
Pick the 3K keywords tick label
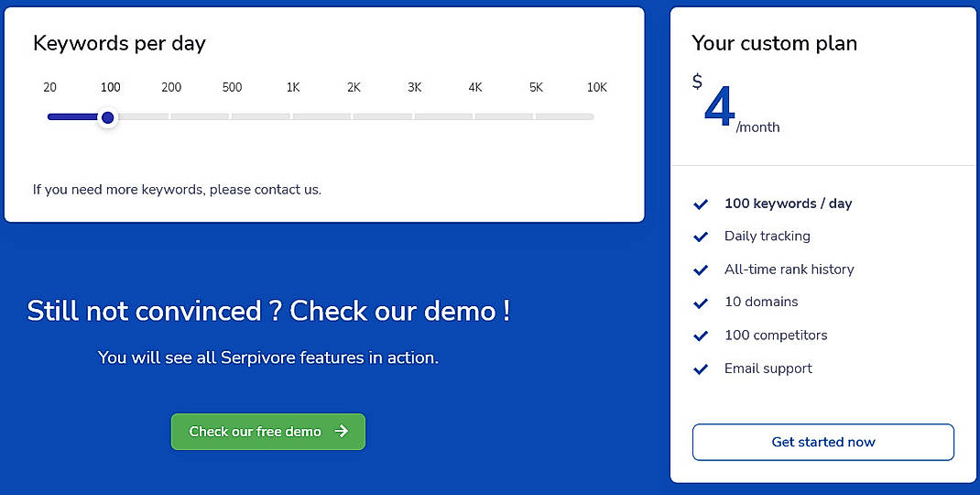[x=414, y=87]
